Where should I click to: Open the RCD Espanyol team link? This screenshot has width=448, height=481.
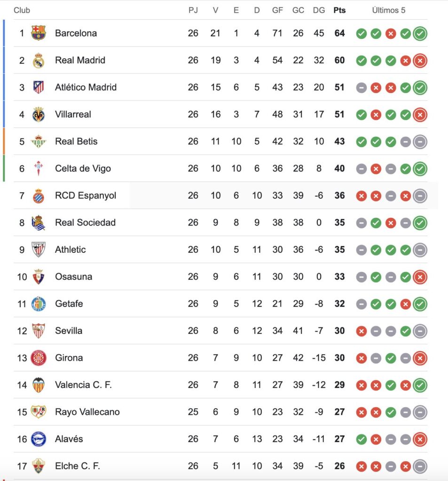pyautogui.click(x=86, y=195)
